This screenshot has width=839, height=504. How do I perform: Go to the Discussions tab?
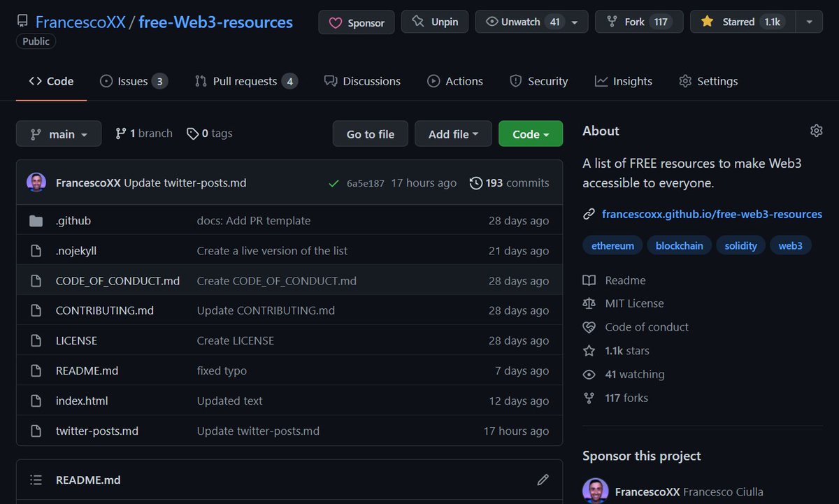pos(362,81)
